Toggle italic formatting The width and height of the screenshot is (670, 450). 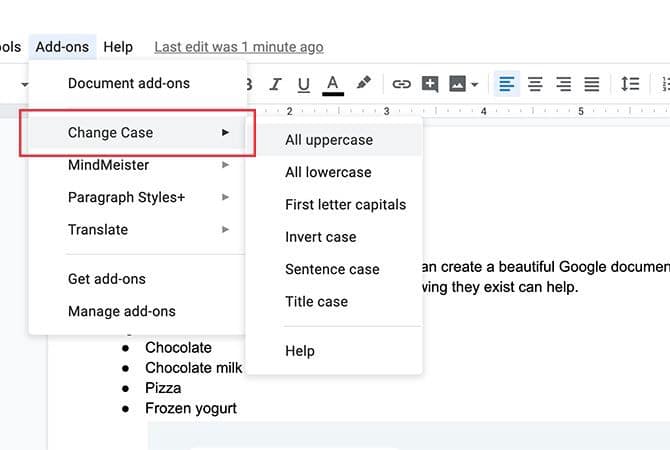276,84
